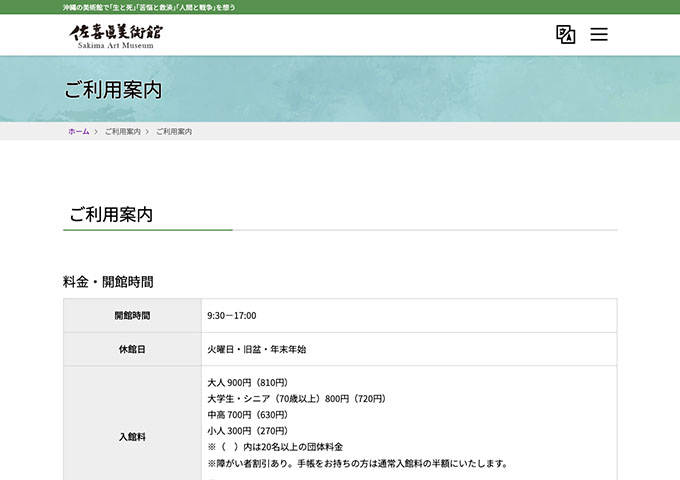This screenshot has width=680, height=480.
Task: Select the 火曜日・旧盆・年末年始 cell
Action: pos(409,349)
